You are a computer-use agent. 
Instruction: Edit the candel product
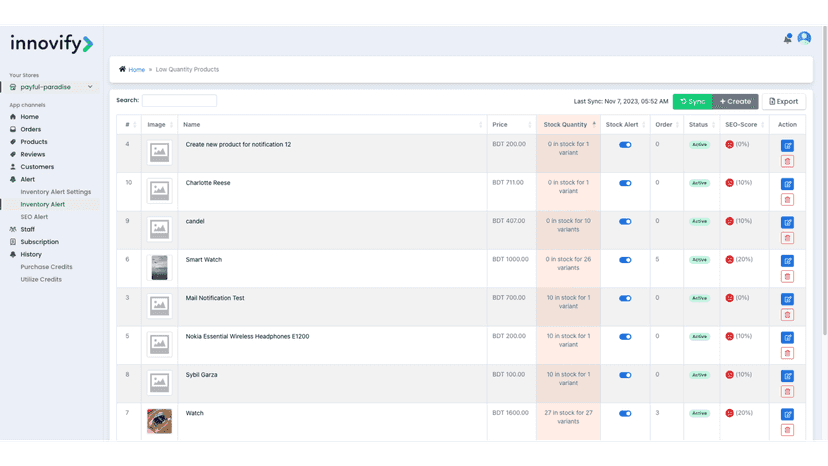pos(787,222)
